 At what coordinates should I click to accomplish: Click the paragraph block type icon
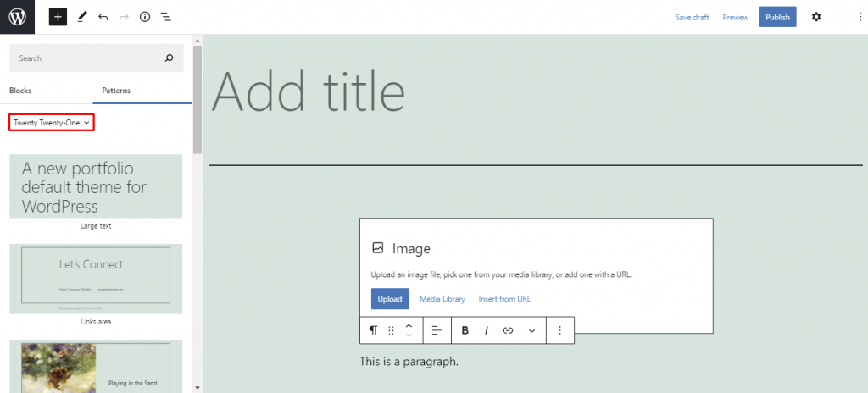[x=374, y=330]
